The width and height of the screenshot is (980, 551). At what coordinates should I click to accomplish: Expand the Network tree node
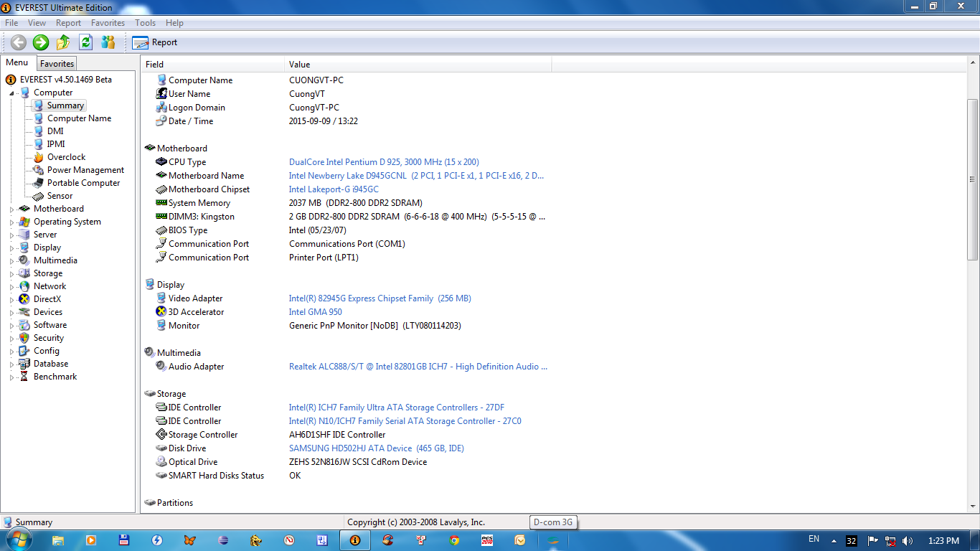[x=12, y=287]
